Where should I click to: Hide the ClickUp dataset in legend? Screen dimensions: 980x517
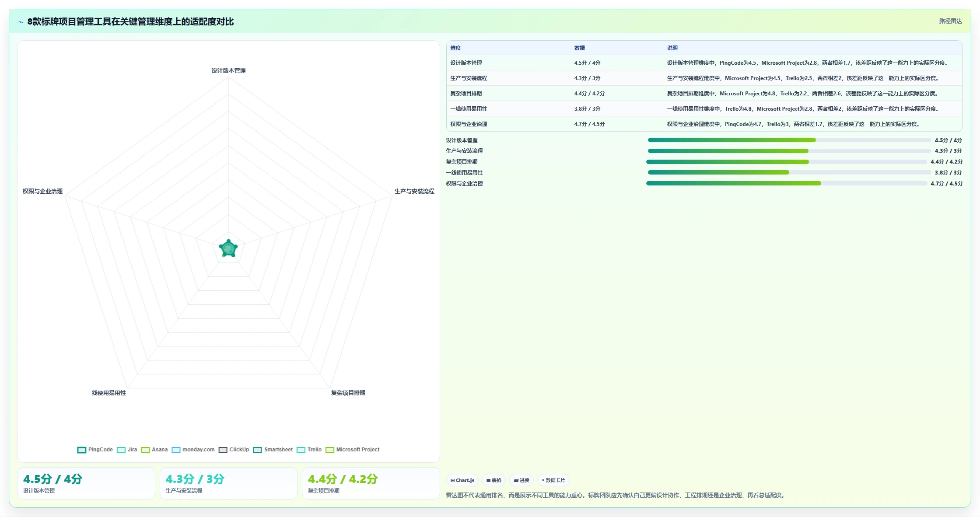pyautogui.click(x=234, y=450)
